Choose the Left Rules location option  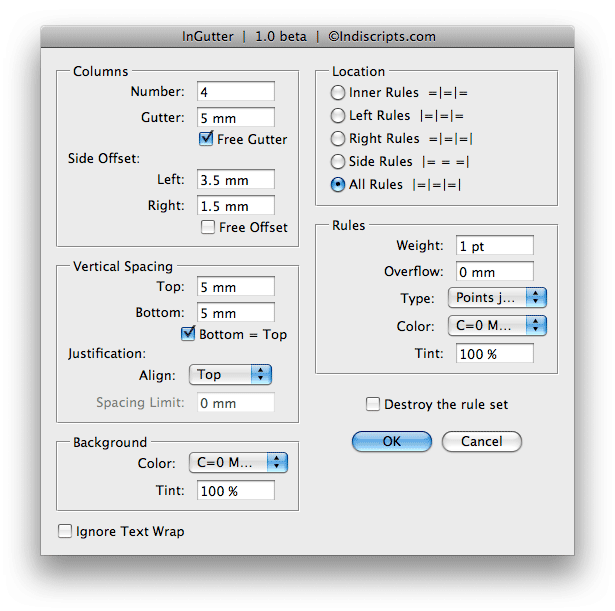click(339, 116)
